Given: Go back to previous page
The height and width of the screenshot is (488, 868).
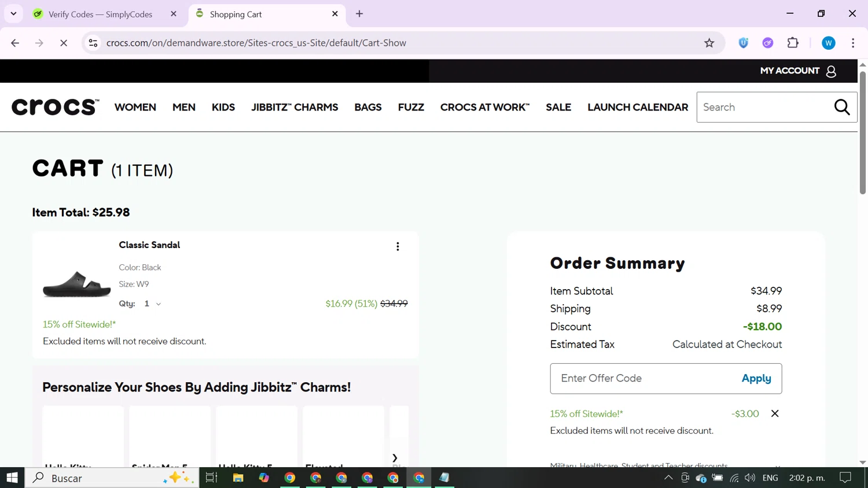Looking at the screenshot, I should pyautogui.click(x=15, y=43).
